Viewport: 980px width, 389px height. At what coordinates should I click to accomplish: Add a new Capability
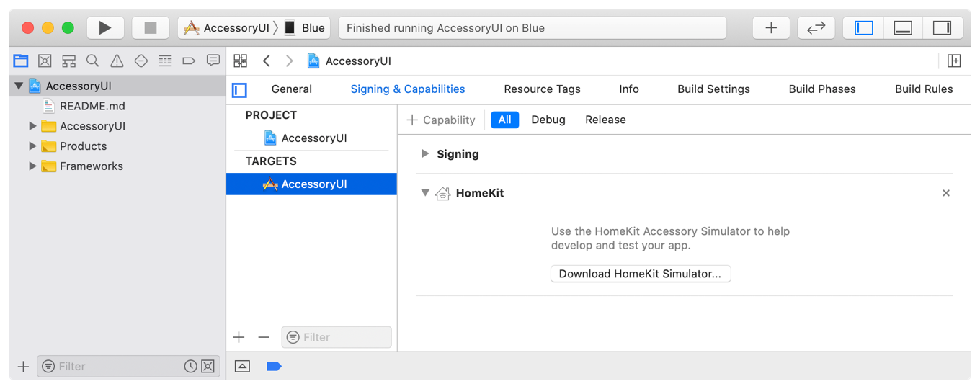coord(441,120)
